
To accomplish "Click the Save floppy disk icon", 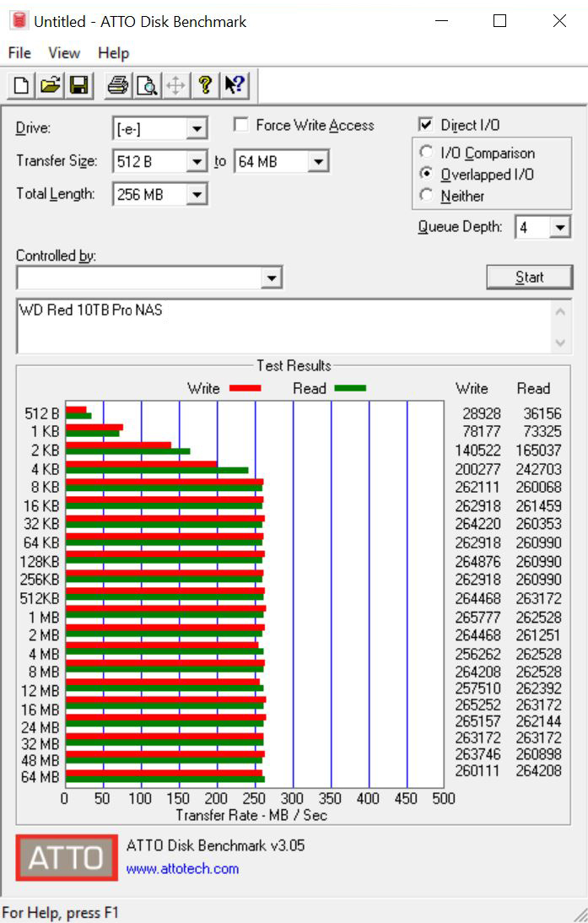I will pyautogui.click(x=78, y=86).
